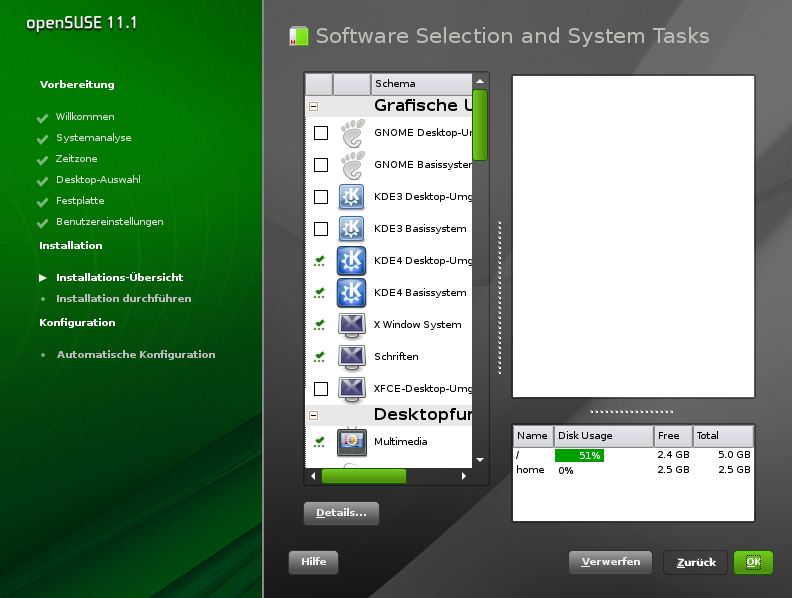Click the Automatische Konfiguration step
792x598 pixels.
136,355
